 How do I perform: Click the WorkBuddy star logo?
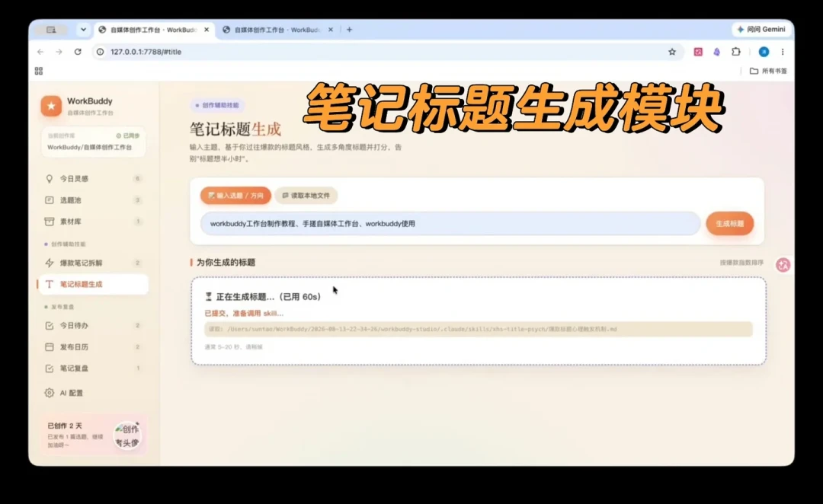[51, 106]
